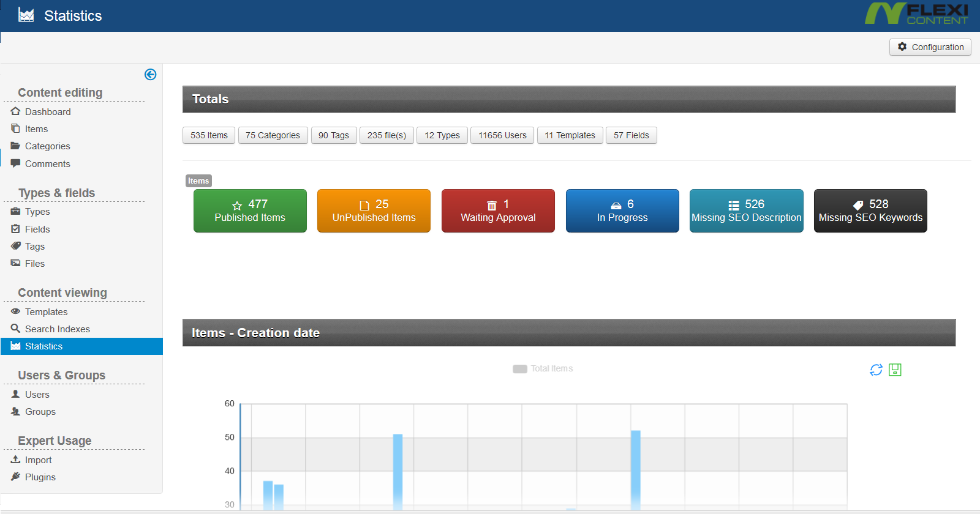Image resolution: width=980 pixels, height=514 pixels.
Task: Open the Plugins link in sidebar
Action: 40,477
